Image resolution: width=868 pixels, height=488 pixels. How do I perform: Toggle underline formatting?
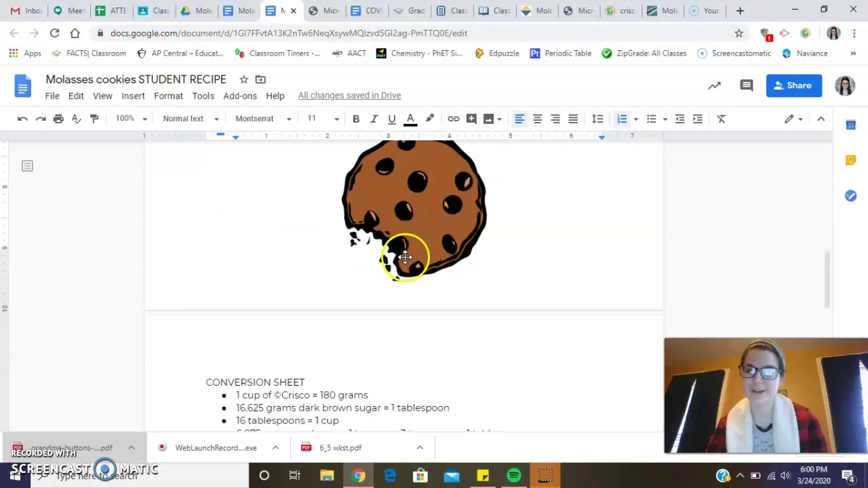[x=391, y=119]
